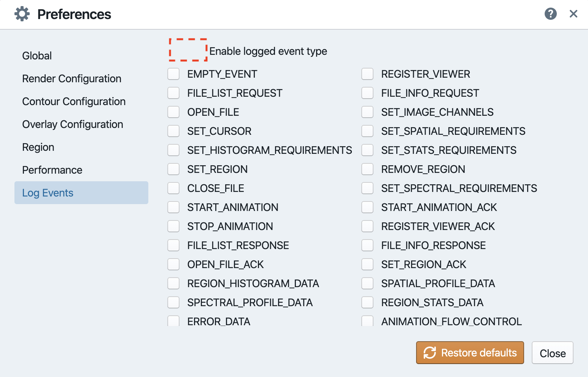This screenshot has height=377, width=588.
Task: Check the SET_IMAGE_CHANNELS checkbox
Action: (367, 112)
